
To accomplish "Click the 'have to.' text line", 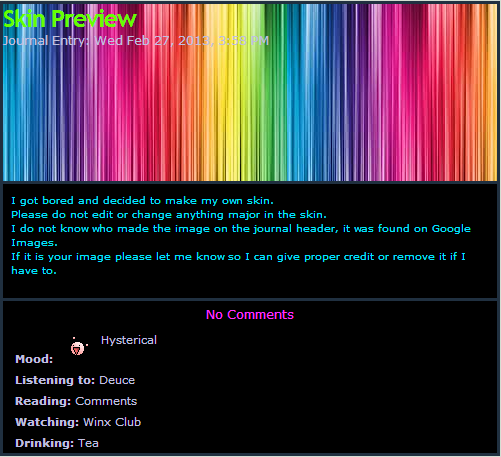I will tap(34, 271).
